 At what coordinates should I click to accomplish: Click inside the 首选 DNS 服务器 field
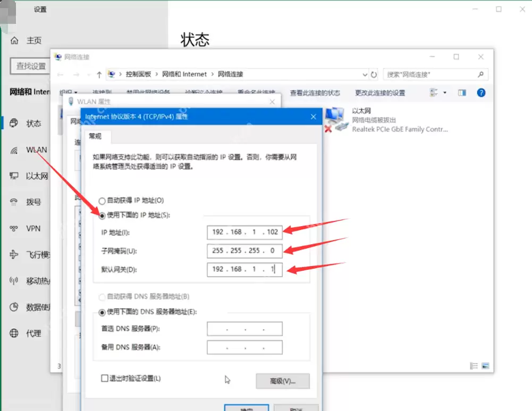tap(244, 328)
